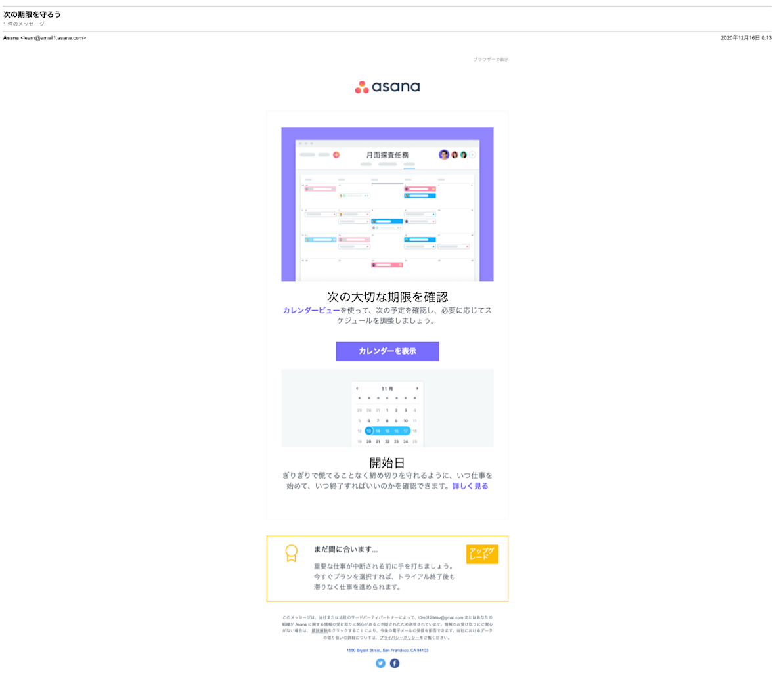Click the 詳しく見る link
This screenshot has height=700, width=775.
470,486
